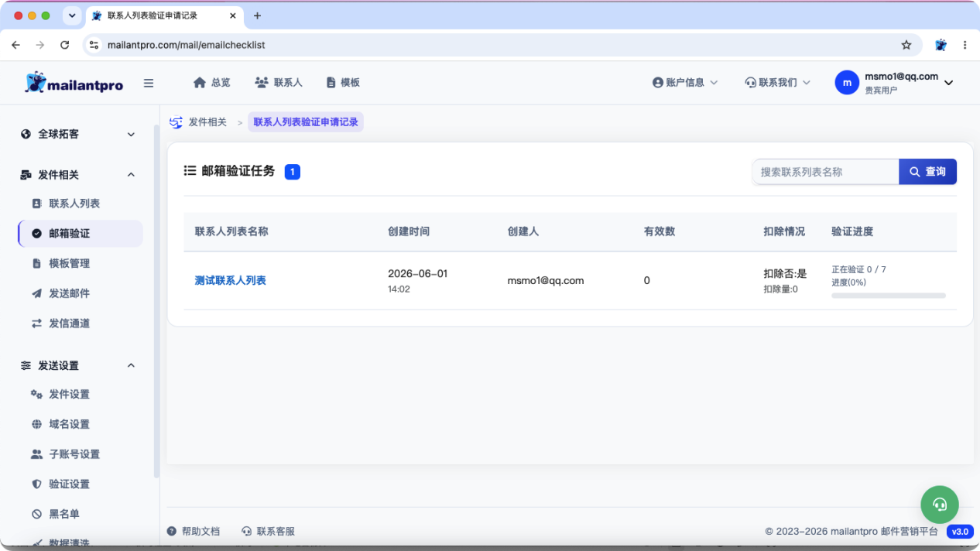Open 发信通道 in the sidebar
This screenshot has width=980, height=551.
coord(69,323)
